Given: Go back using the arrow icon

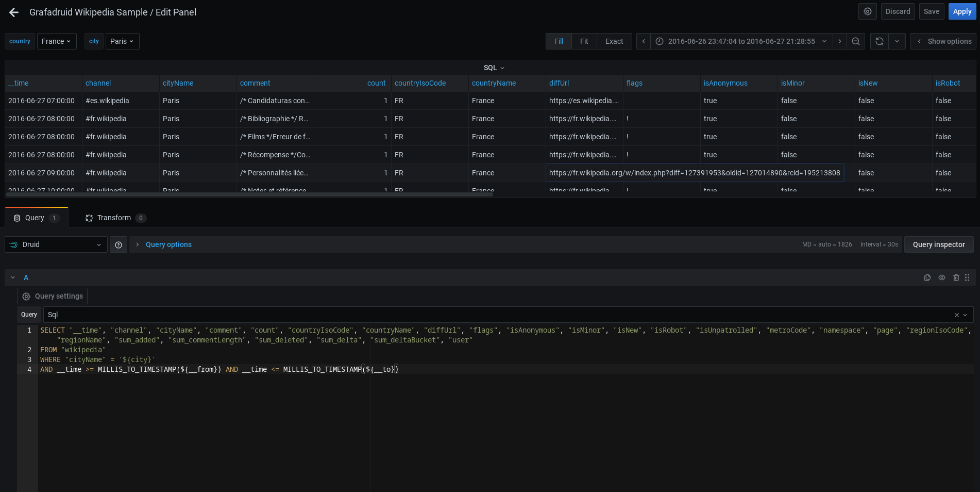Looking at the screenshot, I should [x=14, y=12].
